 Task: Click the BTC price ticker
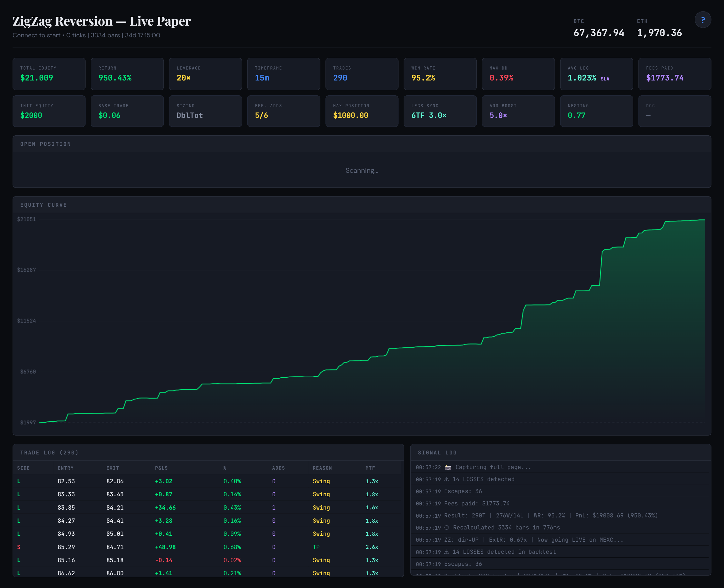point(599,33)
